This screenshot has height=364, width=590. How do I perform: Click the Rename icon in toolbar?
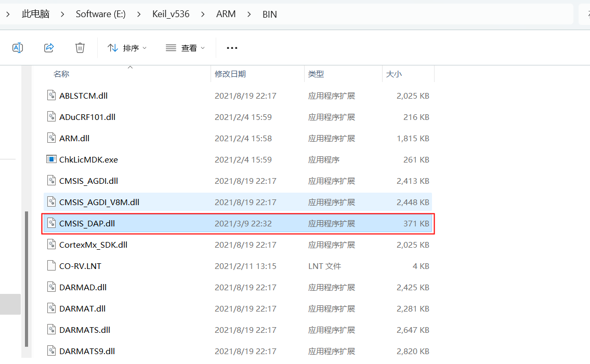(18, 48)
